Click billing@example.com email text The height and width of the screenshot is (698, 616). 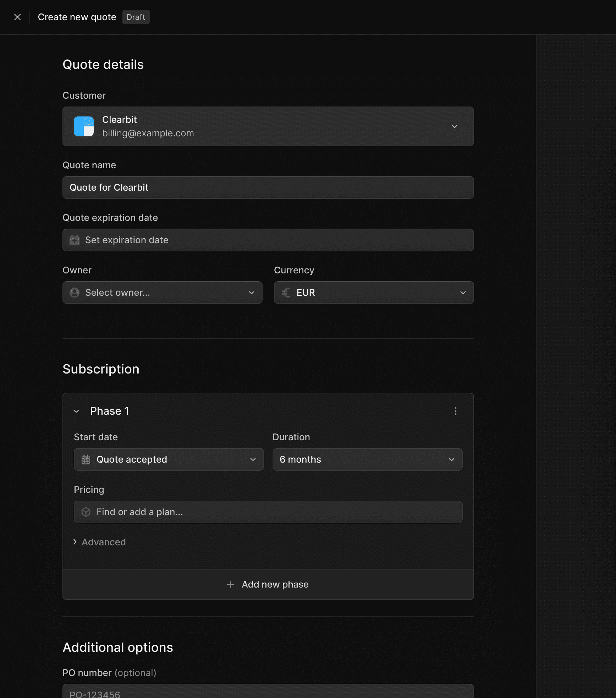(x=148, y=133)
